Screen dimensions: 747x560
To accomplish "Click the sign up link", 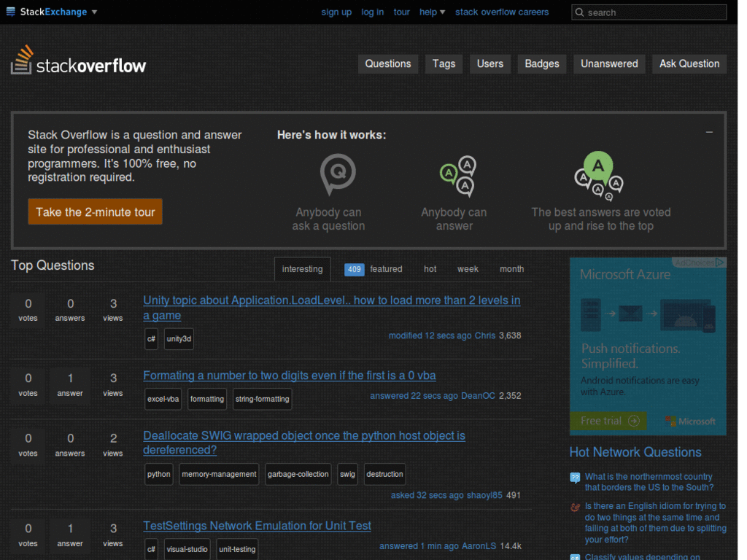I will (336, 12).
